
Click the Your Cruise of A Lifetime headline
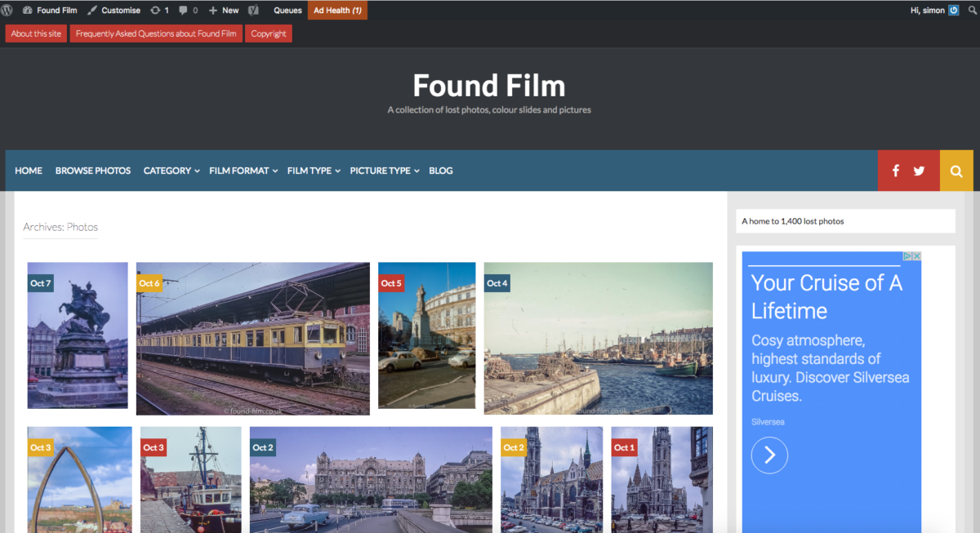(826, 296)
